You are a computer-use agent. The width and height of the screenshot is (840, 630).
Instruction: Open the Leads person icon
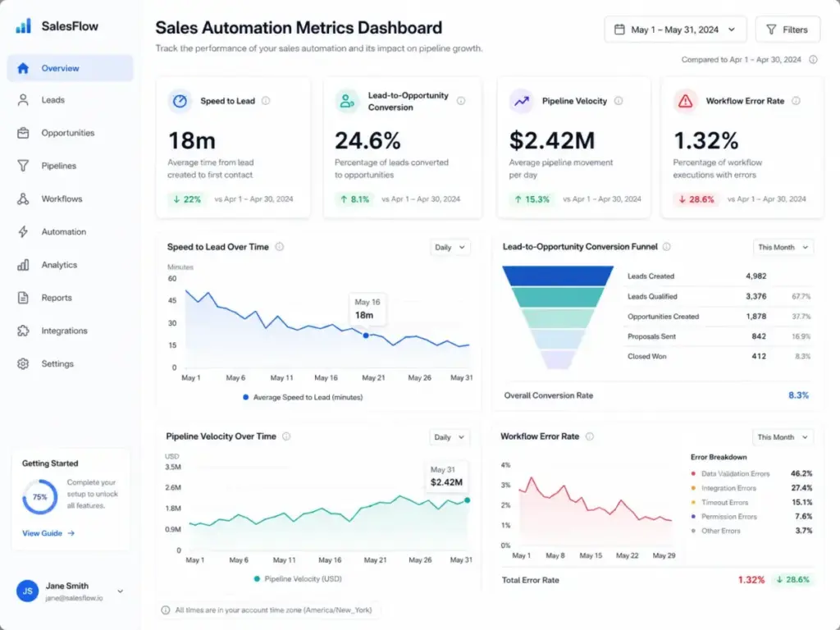23,100
